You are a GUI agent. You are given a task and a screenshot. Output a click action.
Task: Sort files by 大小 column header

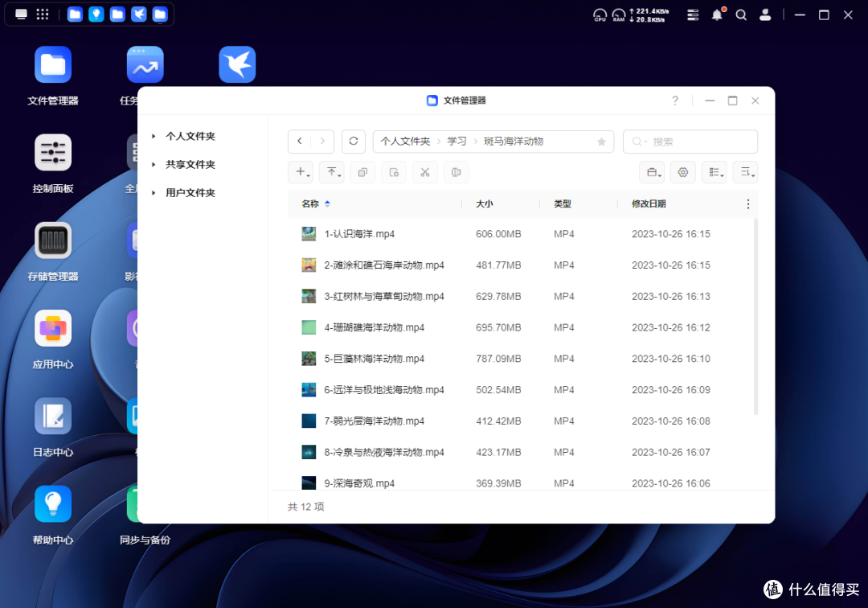pyautogui.click(x=485, y=203)
